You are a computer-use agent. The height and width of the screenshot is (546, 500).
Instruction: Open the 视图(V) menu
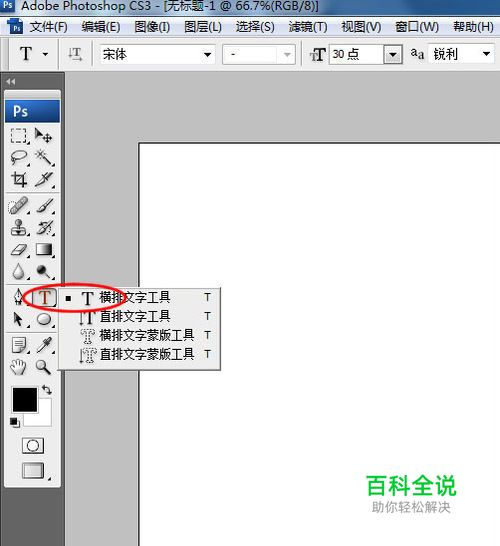[x=361, y=26]
